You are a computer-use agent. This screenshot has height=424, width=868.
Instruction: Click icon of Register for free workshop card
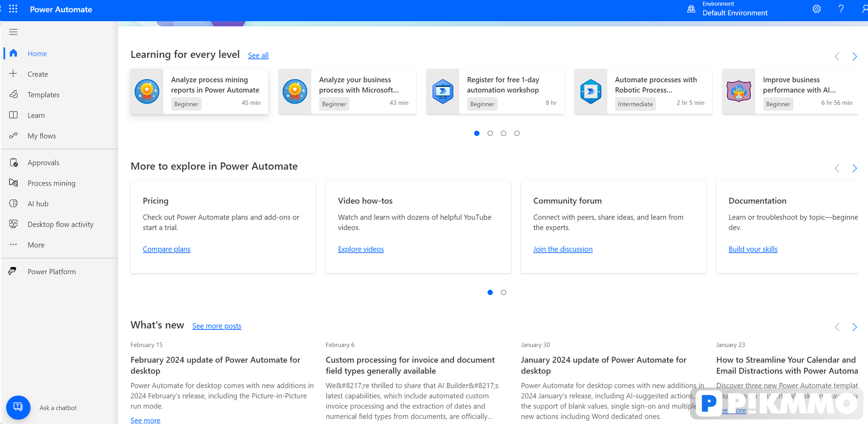coord(443,91)
